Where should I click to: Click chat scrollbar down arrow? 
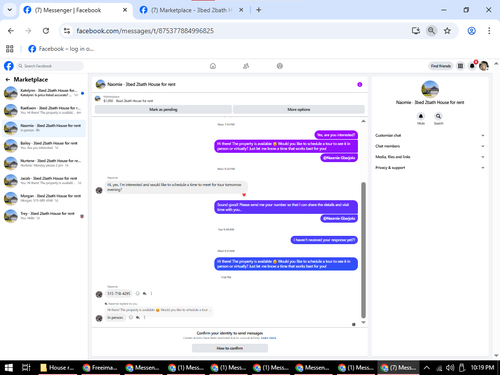(363, 322)
